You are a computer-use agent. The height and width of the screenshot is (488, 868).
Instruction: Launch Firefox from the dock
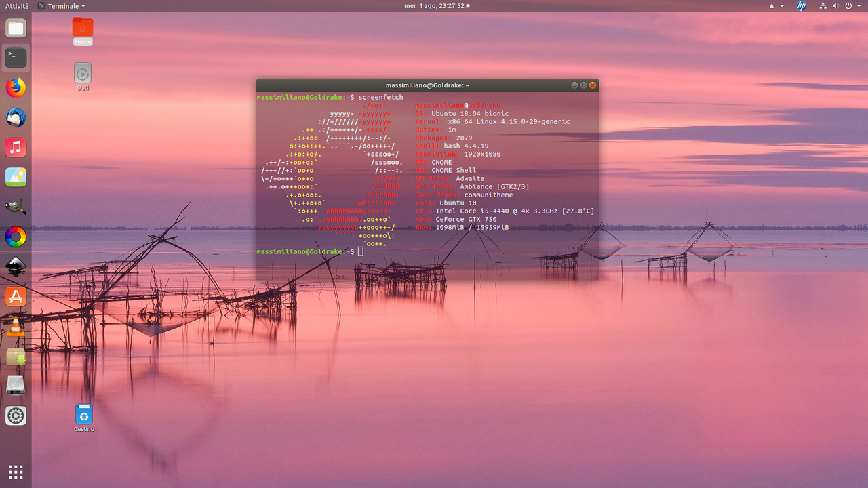tap(16, 88)
